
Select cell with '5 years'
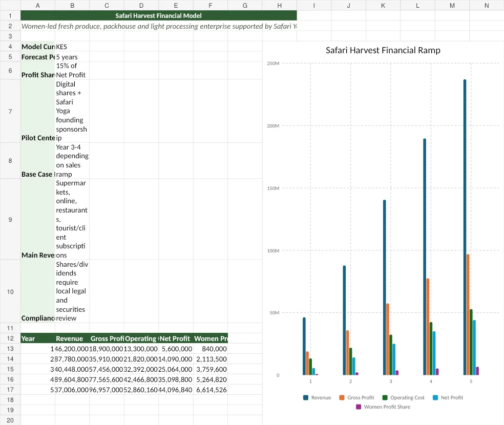pyautogui.click(x=72, y=57)
